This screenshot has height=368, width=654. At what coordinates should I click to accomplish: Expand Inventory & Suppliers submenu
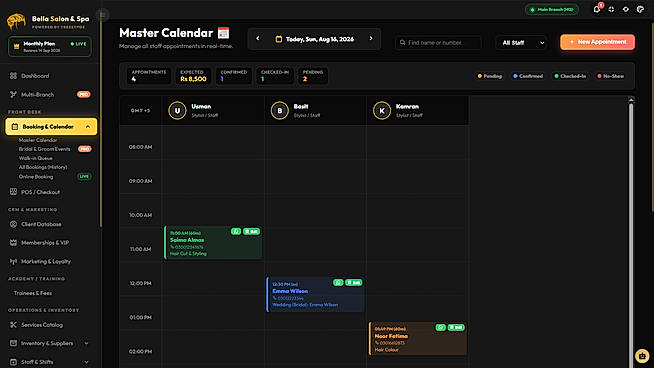pos(86,343)
